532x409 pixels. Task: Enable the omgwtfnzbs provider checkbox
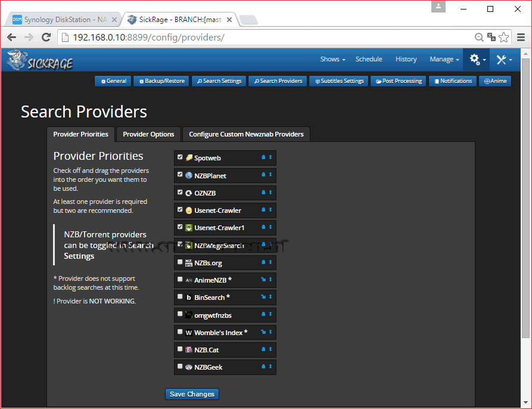coord(180,314)
